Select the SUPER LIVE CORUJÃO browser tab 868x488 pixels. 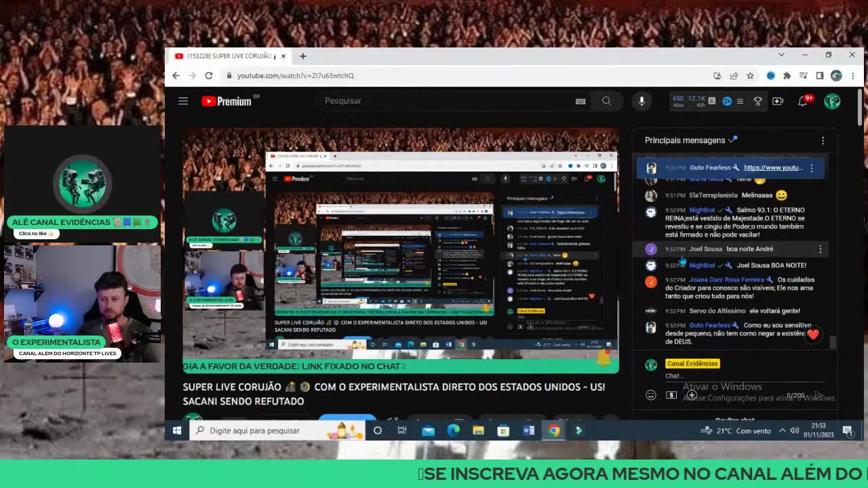(230, 56)
